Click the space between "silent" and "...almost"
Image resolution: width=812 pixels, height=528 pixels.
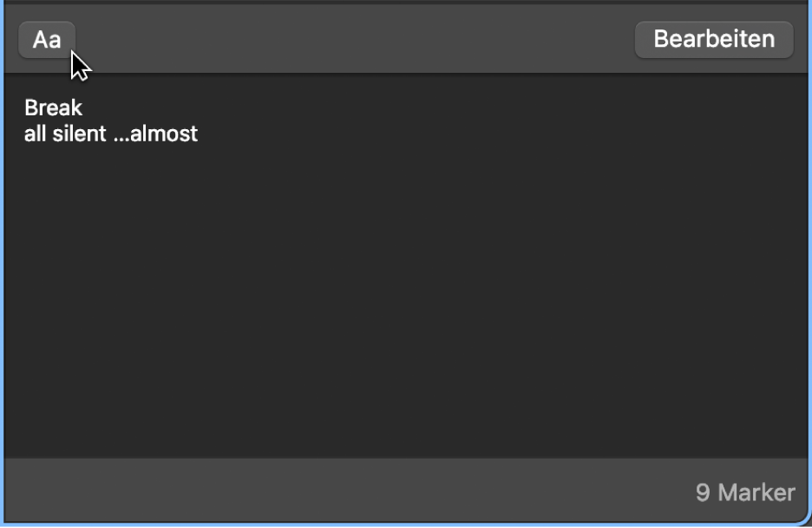coord(111,134)
